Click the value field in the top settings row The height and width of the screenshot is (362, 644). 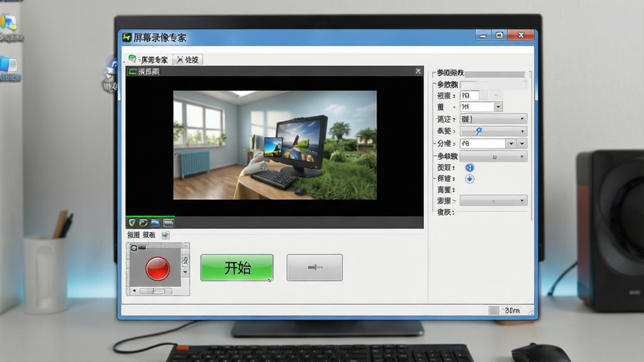click(469, 96)
